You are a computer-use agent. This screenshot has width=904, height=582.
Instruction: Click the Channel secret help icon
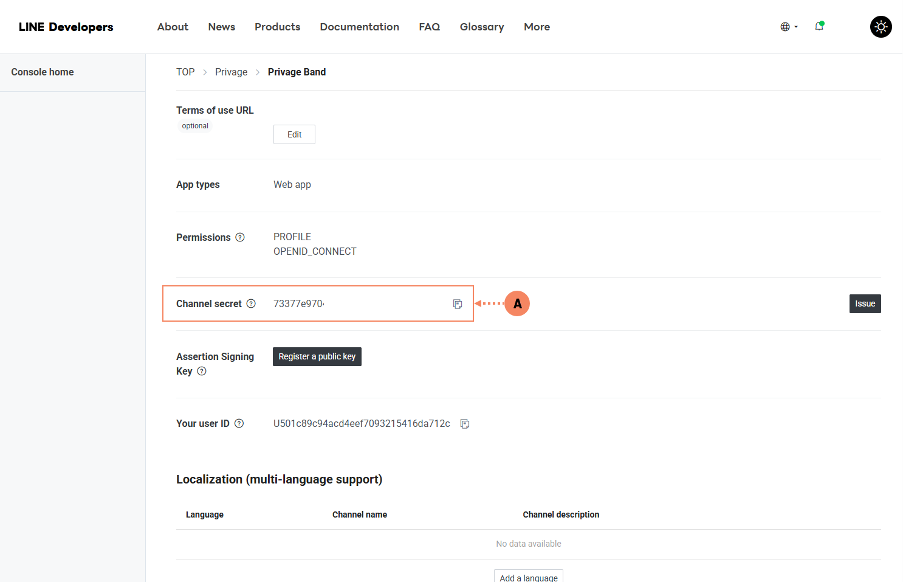tap(251, 304)
